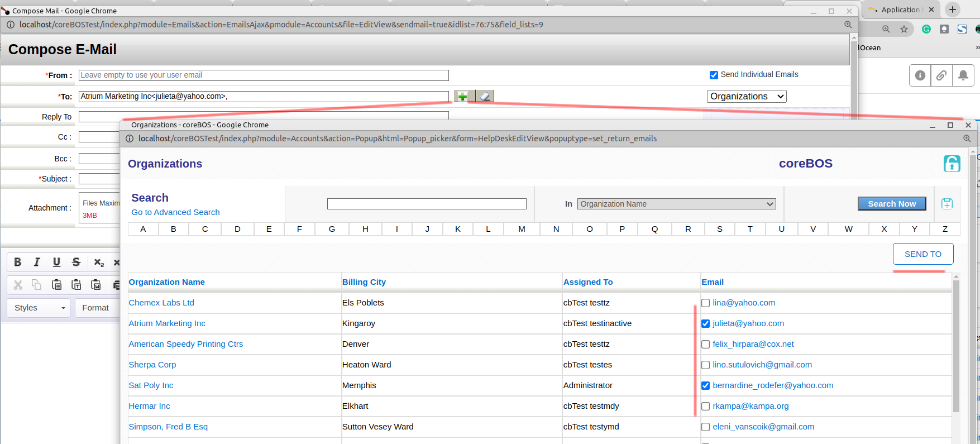This screenshot has width=980, height=444.
Task: Click the Chrome bookmark star icon
Action: (903, 29)
